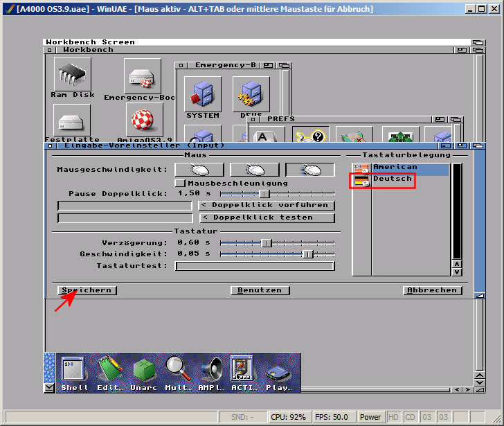Click the Speichern button
The width and height of the screenshot is (504, 426).
(87, 290)
